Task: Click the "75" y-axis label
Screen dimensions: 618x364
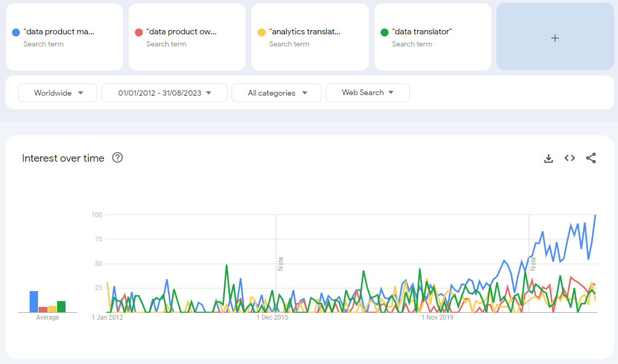Action: [98, 239]
